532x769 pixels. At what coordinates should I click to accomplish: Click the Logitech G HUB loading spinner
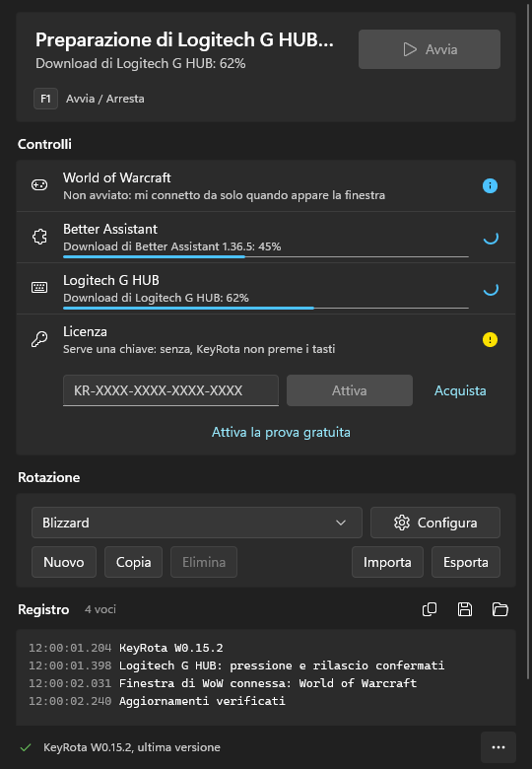coord(491,288)
